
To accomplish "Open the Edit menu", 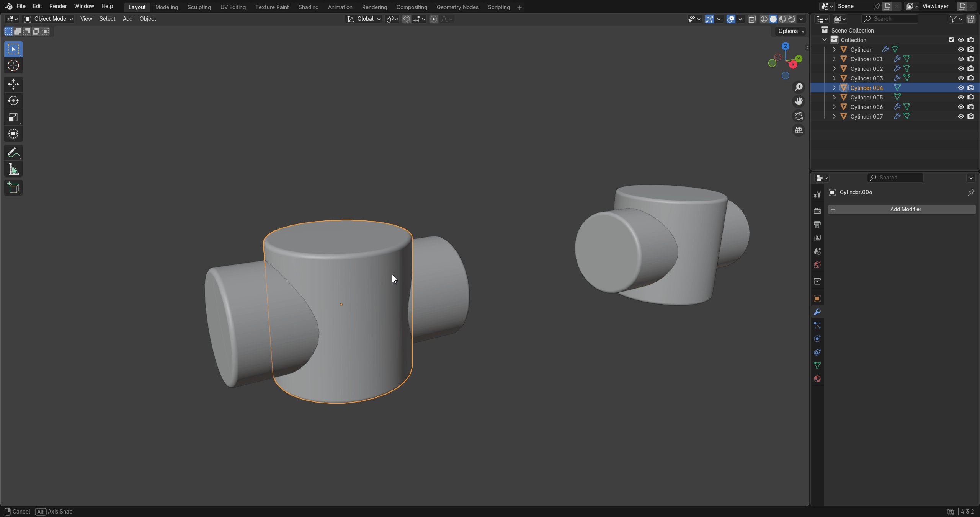I will pyautogui.click(x=37, y=6).
